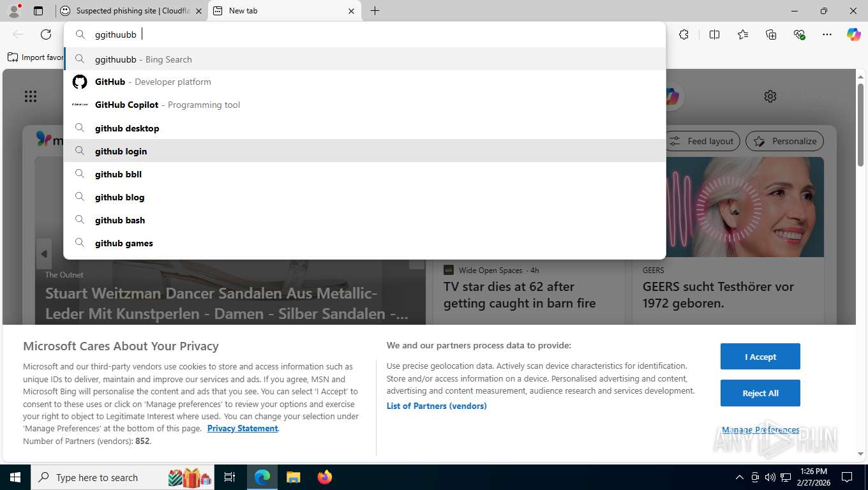Pick the 'github bbll' suggestion
The image size is (868, 490).
tap(364, 174)
